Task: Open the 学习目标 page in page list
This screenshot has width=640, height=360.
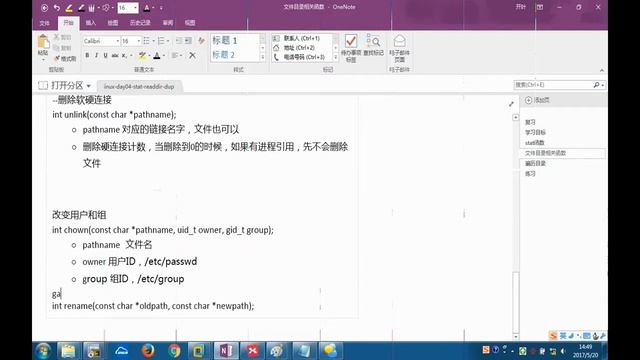Action: (x=535, y=132)
